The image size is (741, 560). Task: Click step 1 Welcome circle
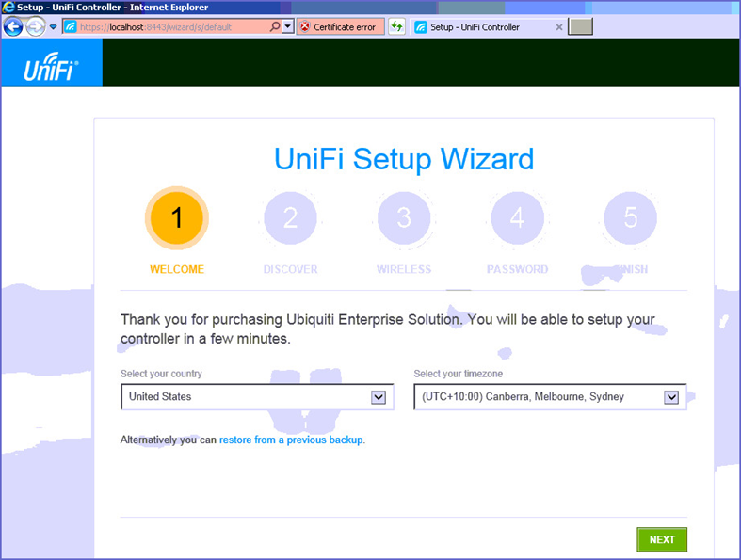tap(176, 218)
